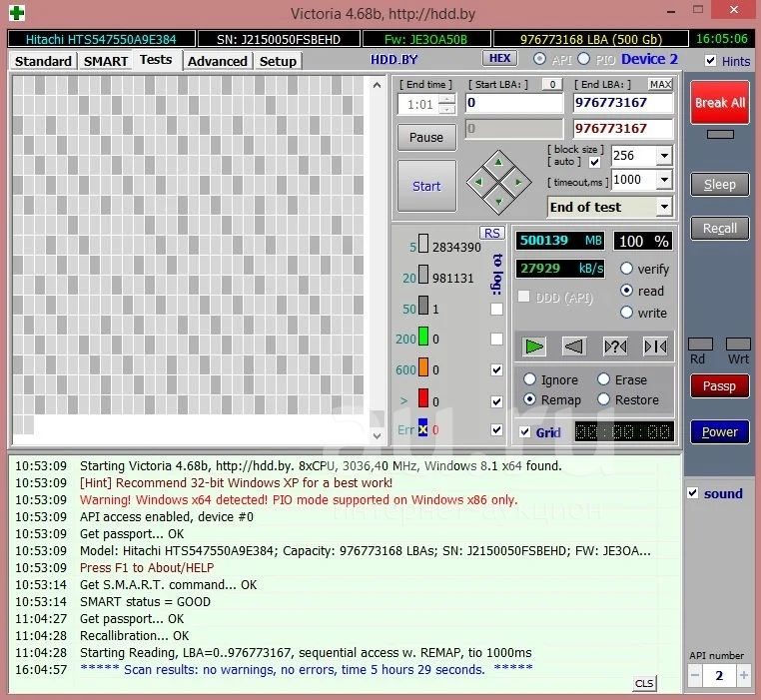
Task: Click the forward scan direction arrow
Action: [x=535, y=346]
